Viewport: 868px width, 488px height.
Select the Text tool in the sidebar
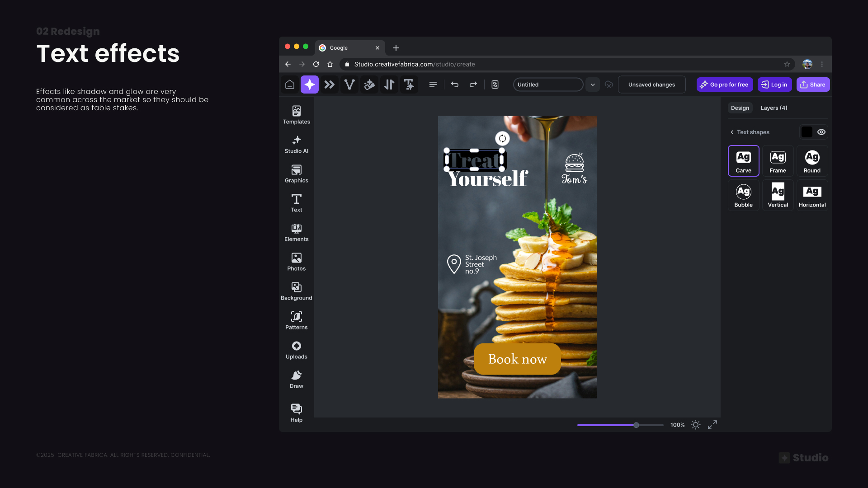click(x=296, y=203)
